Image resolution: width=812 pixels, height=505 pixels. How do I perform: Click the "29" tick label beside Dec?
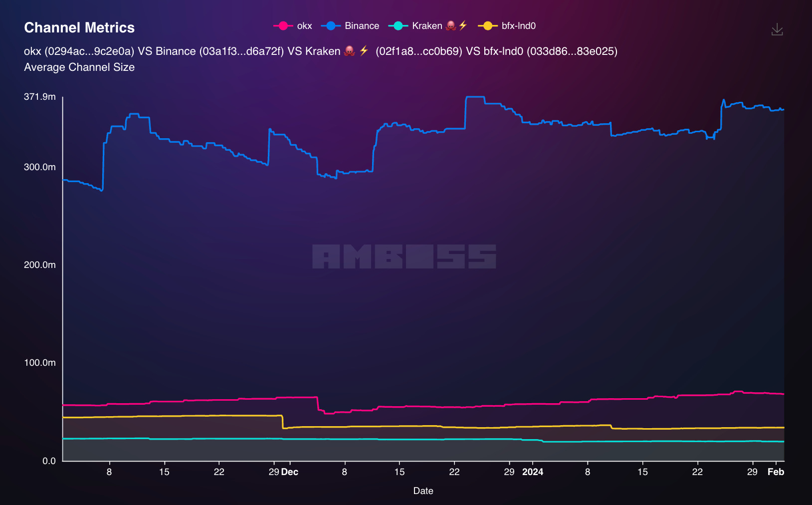[274, 472]
